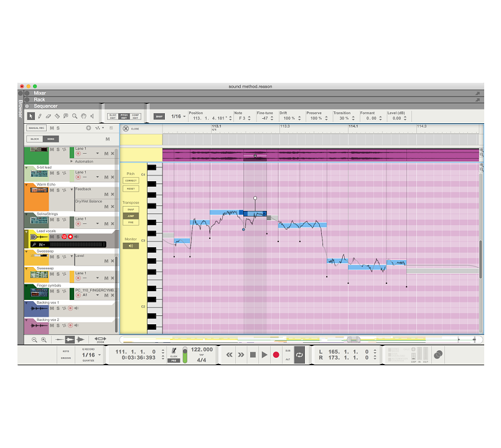
Task: Toggle the Snap button in toolbar
Action: tap(159, 116)
